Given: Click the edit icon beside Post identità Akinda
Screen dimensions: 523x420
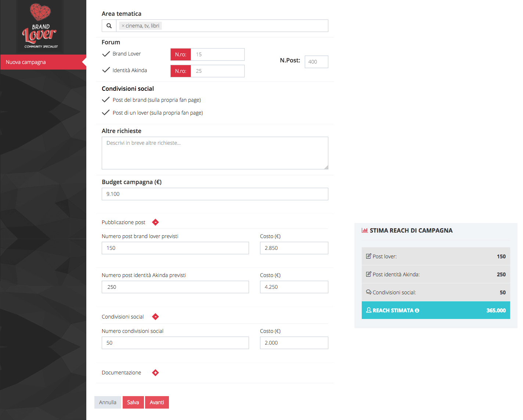Looking at the screenshot, I should [x=368, y=274].
